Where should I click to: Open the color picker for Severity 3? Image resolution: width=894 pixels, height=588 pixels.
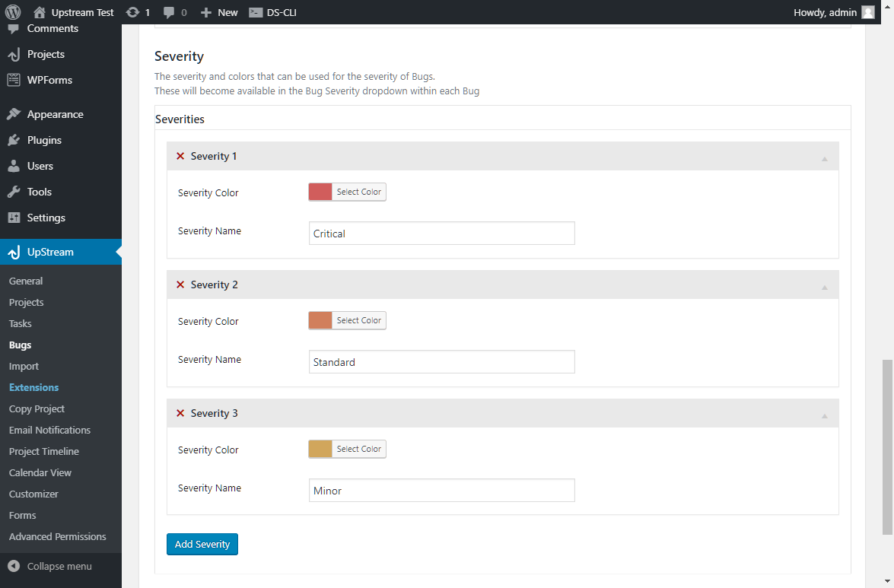358,449
